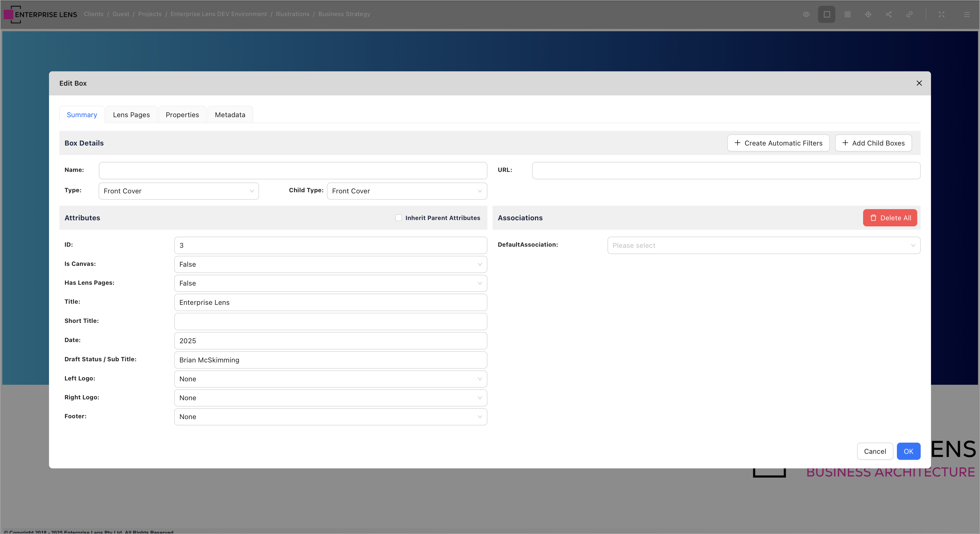Click the Add Child Boxes button

(873, 143)
